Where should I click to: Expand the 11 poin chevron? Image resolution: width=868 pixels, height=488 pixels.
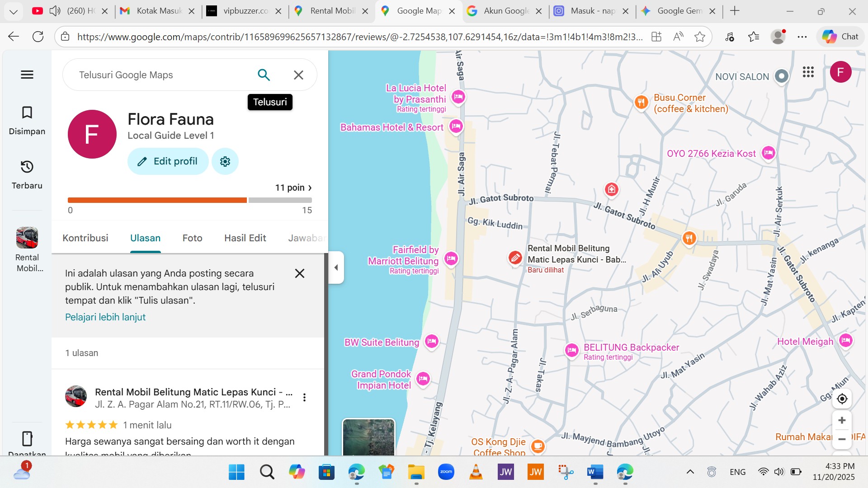[310, 188]
